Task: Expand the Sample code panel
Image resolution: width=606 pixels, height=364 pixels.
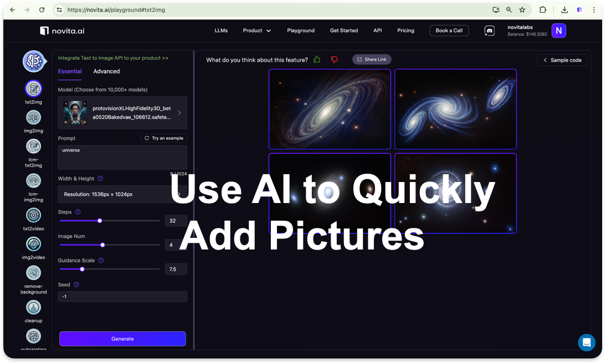Action: 562,60
